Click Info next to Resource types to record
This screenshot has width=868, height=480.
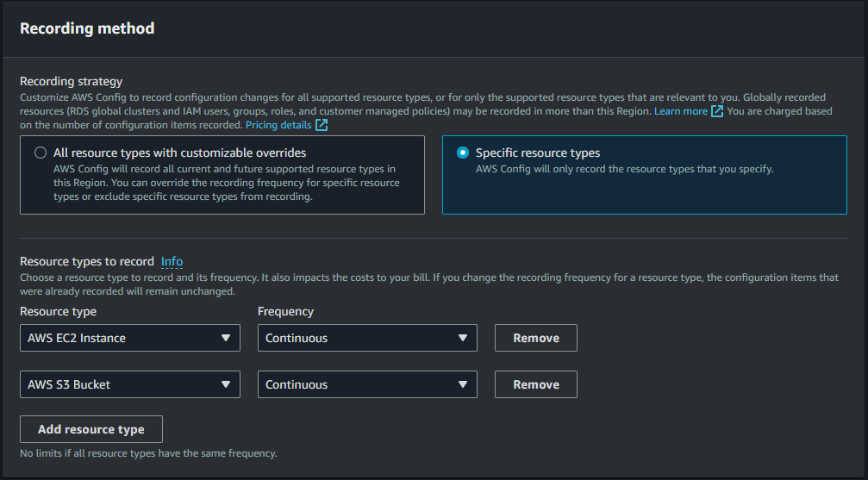click(172, 262)
